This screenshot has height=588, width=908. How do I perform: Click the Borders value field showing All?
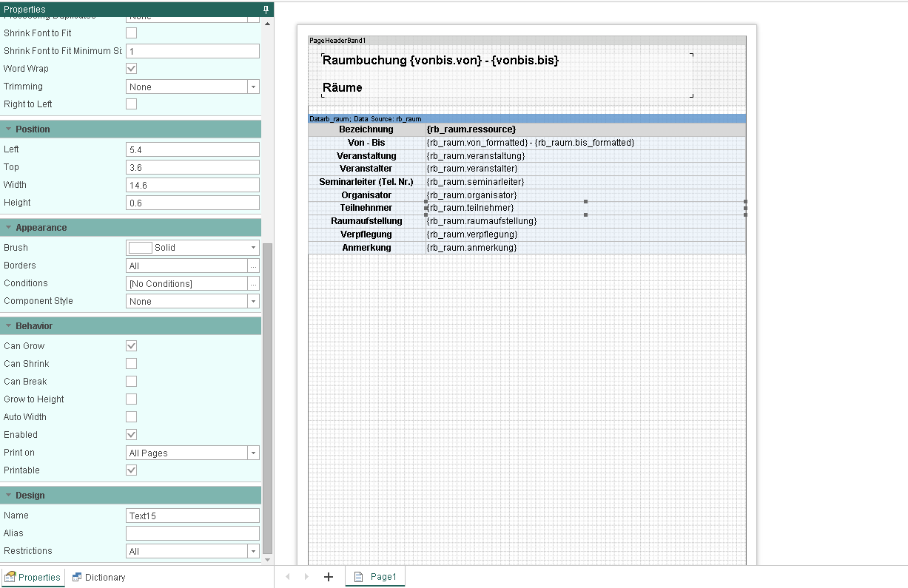click(x=186, y=266)
